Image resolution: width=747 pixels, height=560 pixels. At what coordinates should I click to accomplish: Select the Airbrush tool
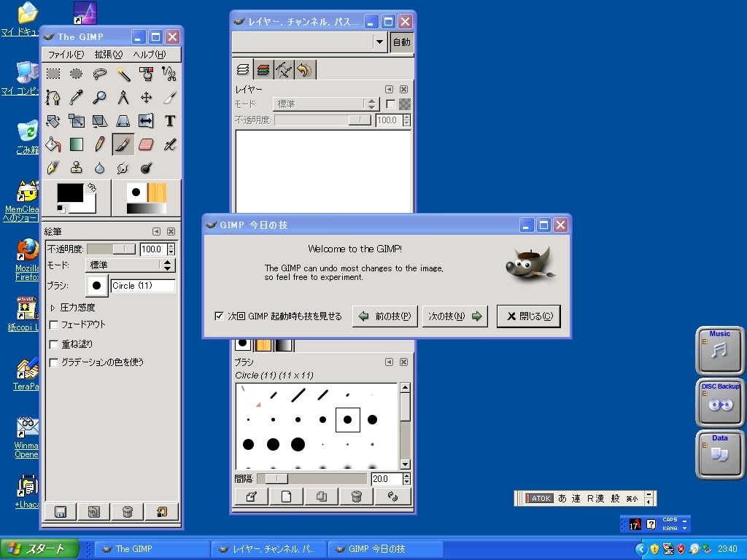(169, 144)
